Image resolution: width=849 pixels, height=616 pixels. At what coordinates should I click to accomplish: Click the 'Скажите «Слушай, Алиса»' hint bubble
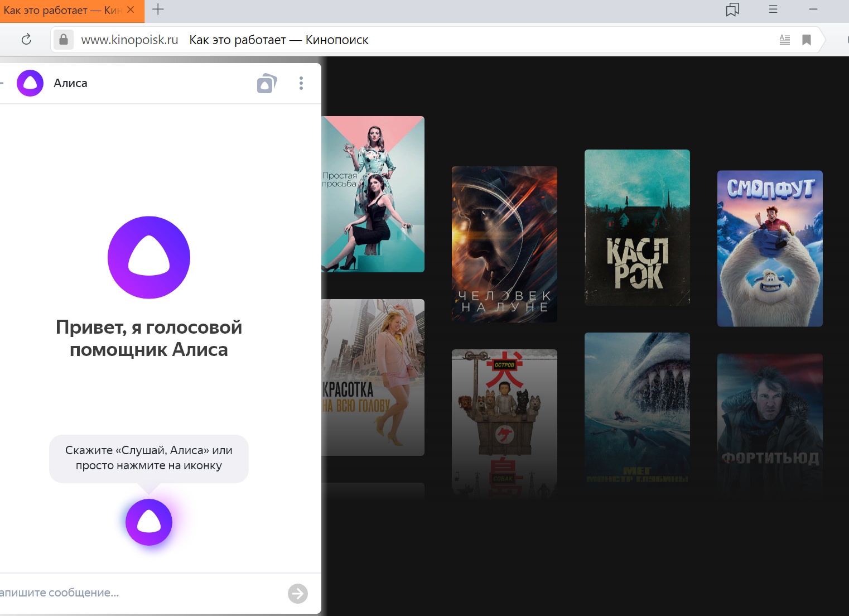pos(149,458)
